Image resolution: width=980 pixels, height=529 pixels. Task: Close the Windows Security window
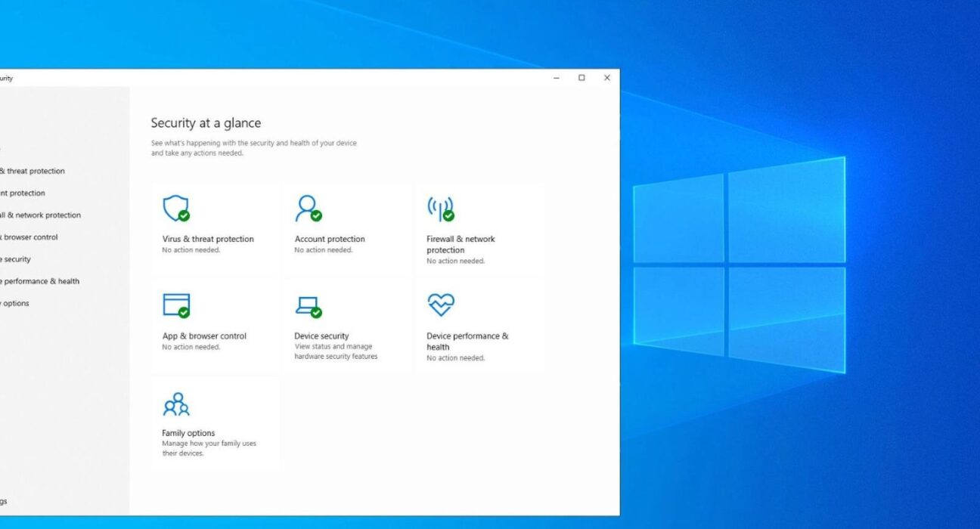[x=606, y=78]
